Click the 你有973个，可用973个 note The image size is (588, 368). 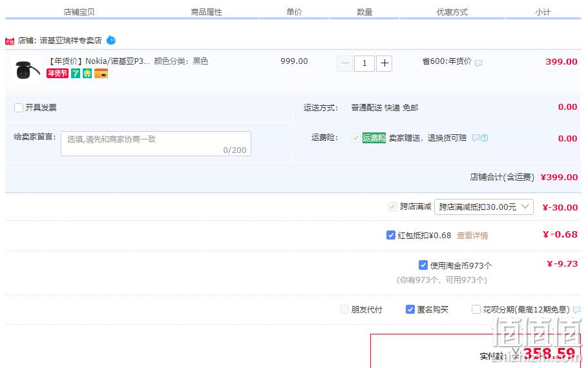(442, 280)
